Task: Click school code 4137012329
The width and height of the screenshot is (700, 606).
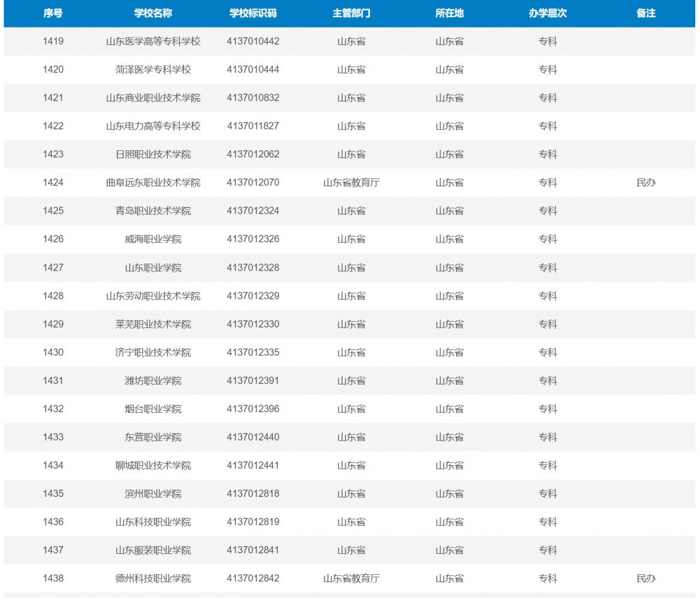Action: click(x=253, y=296)
